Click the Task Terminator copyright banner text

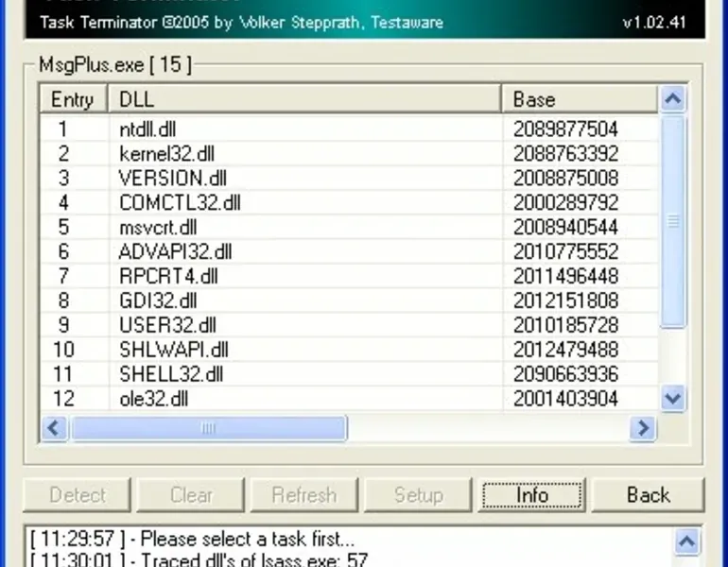241,23
